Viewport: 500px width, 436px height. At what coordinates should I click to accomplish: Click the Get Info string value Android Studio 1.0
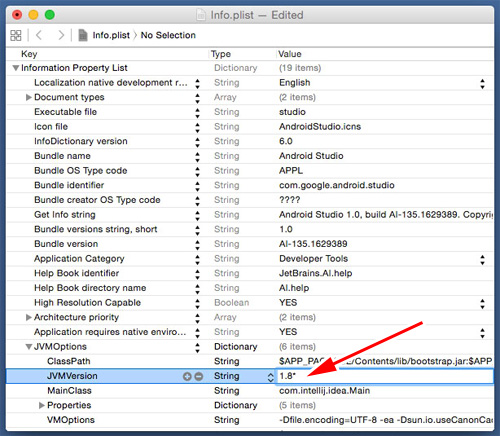(386, 215)
